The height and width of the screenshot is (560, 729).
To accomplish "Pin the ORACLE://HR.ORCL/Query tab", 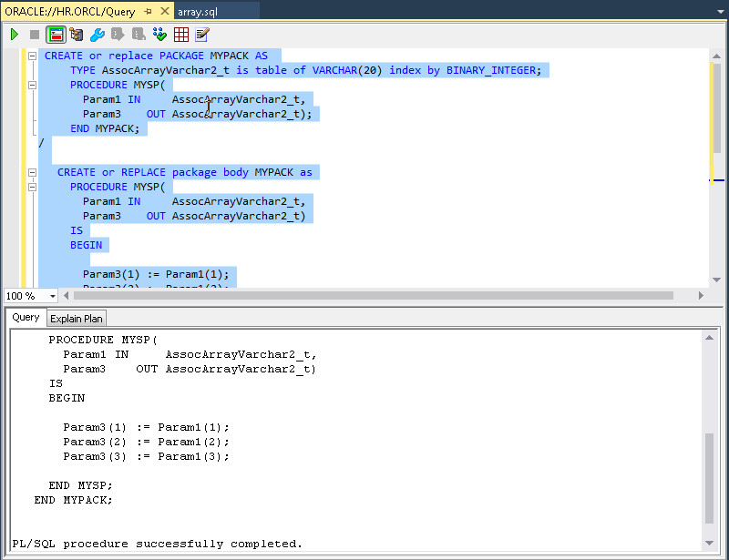I will click(149, 11).
